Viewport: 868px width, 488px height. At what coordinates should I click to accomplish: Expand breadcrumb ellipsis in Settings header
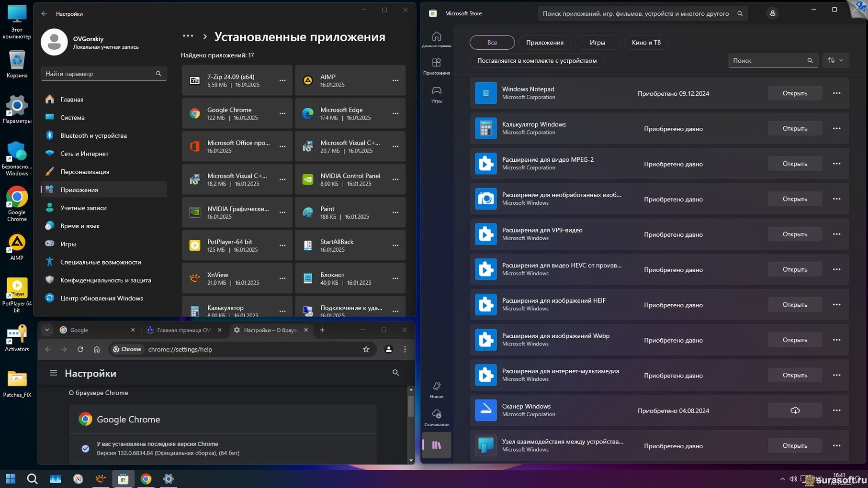click(x=188, y=36)
